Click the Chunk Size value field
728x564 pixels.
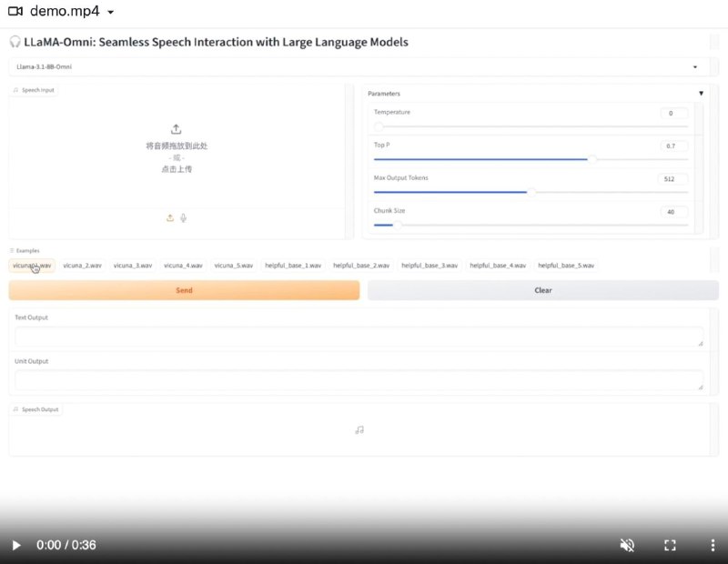click(x=673, y=212)
